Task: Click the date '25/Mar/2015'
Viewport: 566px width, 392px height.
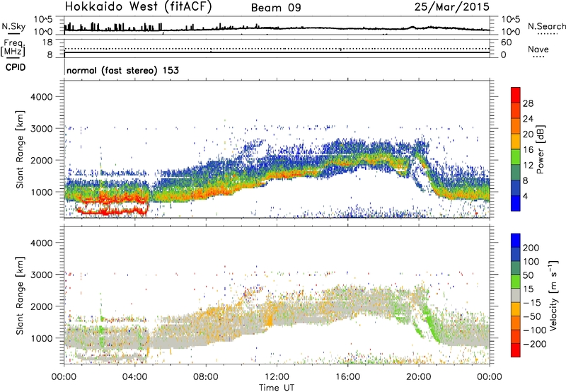Action: [x=452, y=7]
